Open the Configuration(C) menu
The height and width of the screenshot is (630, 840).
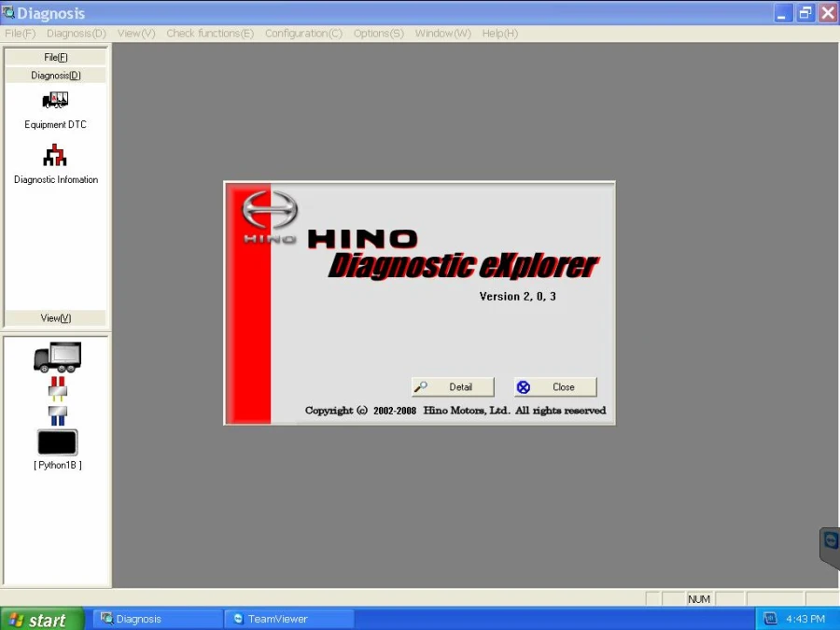tap(303, 34)
